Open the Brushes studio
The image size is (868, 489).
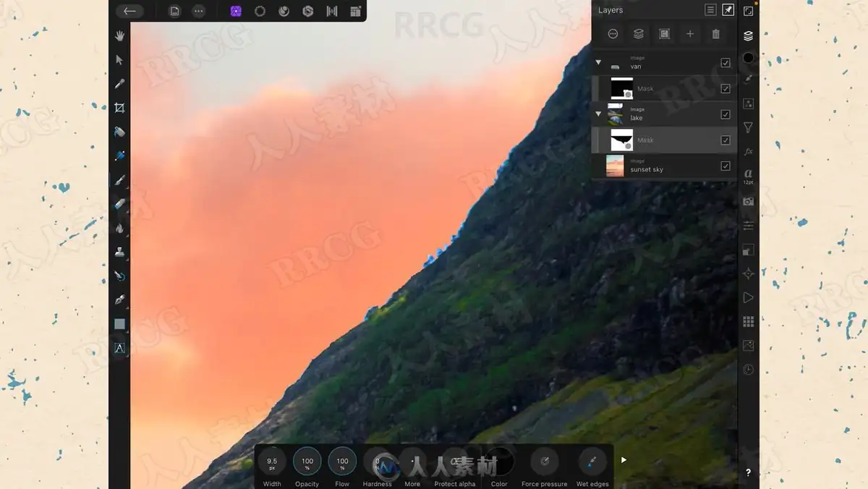click(x=749, y=79)
